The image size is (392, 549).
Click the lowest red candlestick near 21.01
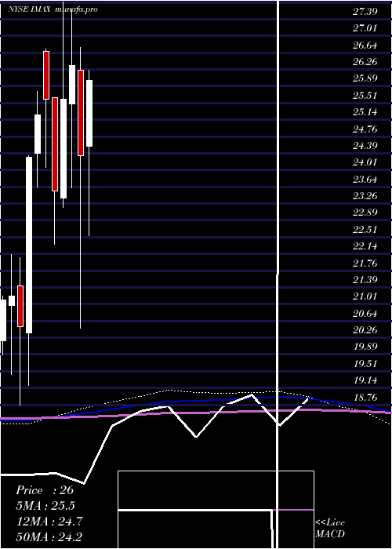click(x=20, y=307)
